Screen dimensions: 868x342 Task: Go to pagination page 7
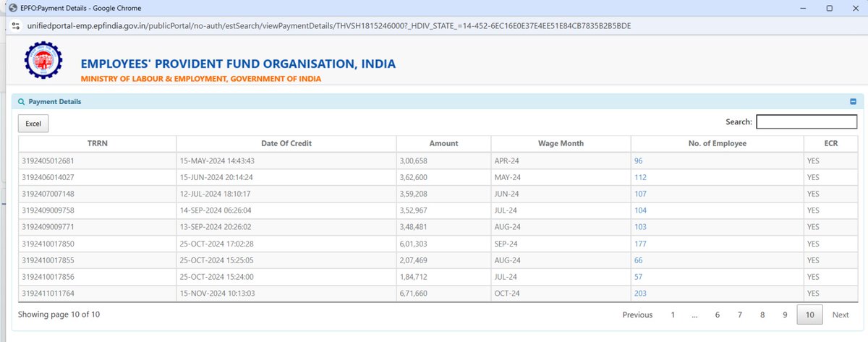tap(740, 315)
